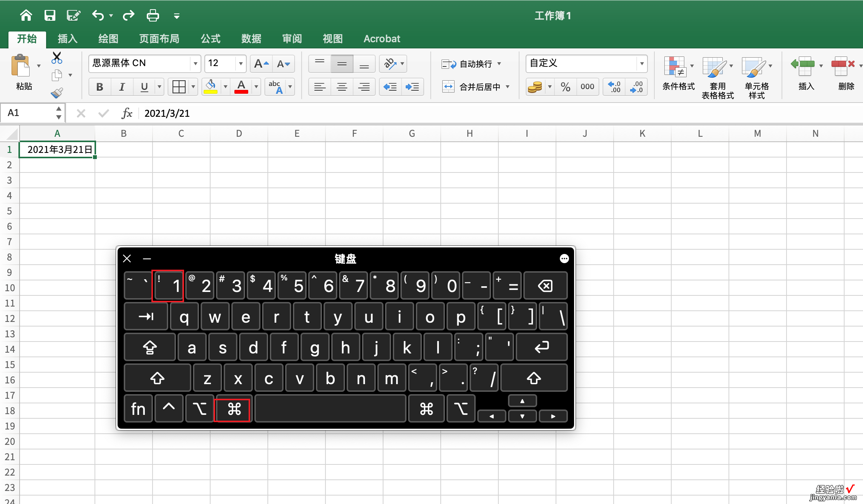Open keyboard viewer options (ellipsis) menu
863x504 pixels.
(x=564, y=259)
